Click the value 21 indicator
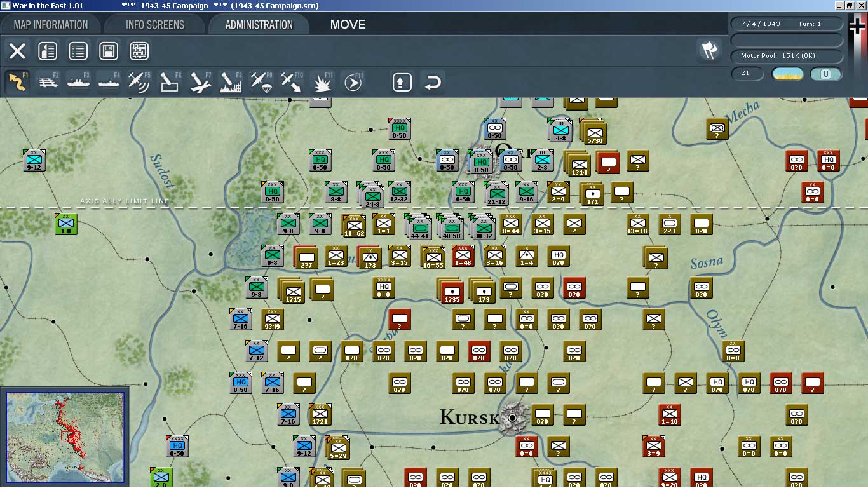Viewport: 868px width, 488px height. [747, 74]
